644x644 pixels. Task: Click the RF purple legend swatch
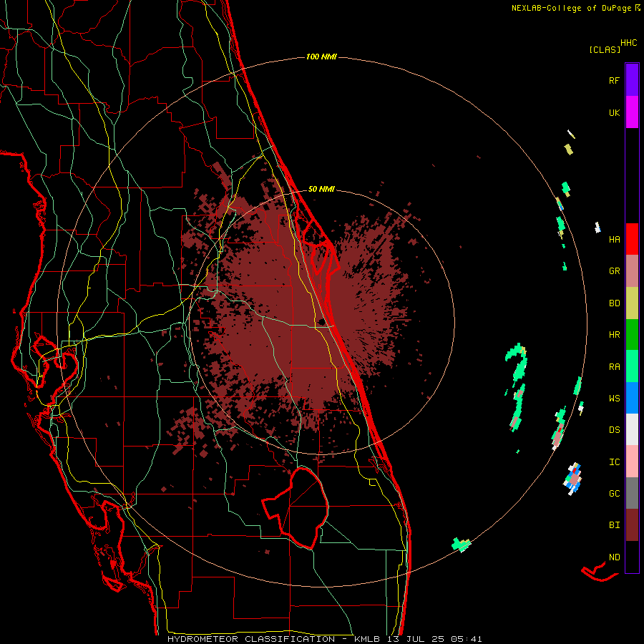(x=632, y=80)
